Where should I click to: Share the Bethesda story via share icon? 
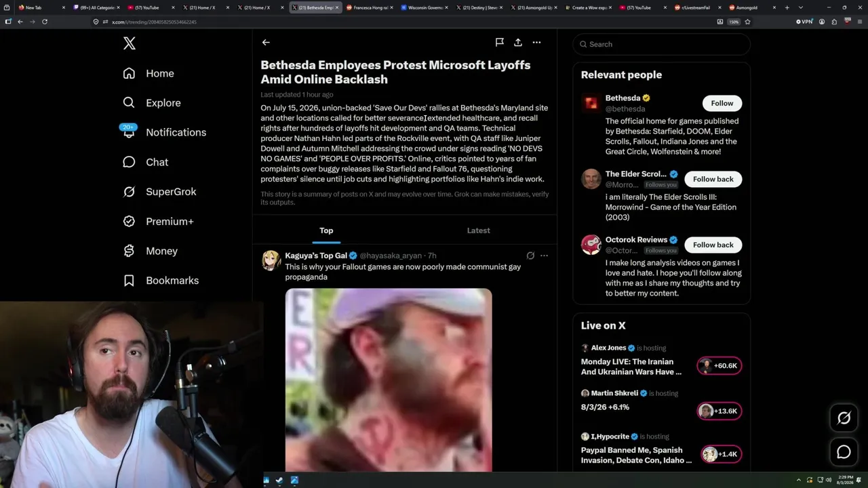coord(518,42)
